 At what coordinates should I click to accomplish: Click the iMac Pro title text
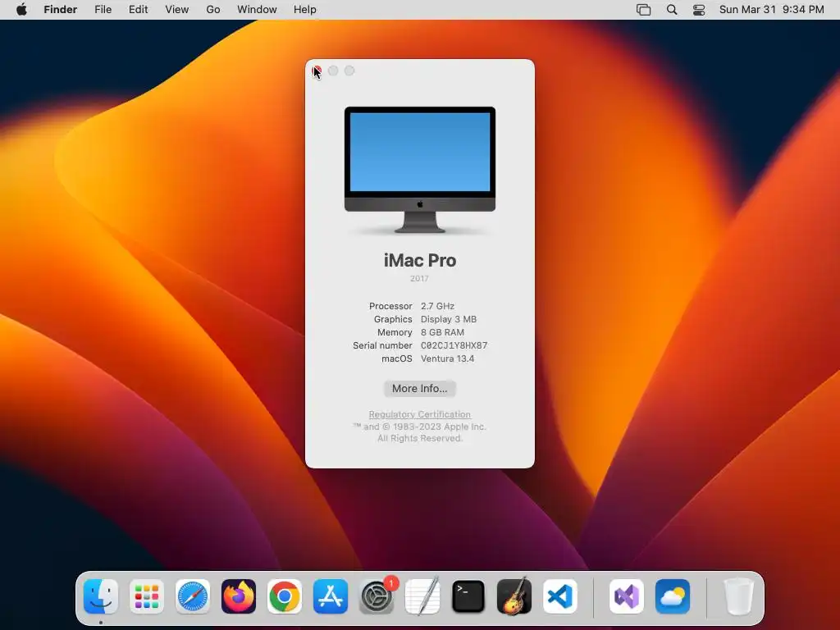419,260
